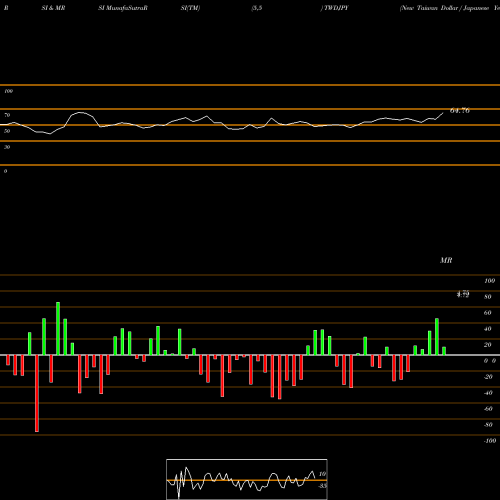Click the -35 label in mini chart

click(322, 486)
